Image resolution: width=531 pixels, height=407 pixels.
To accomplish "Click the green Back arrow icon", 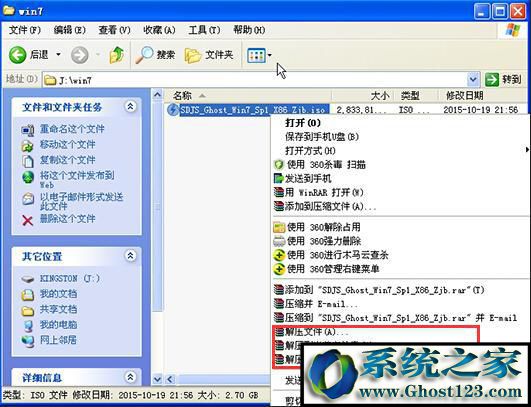I will point(17,55).
